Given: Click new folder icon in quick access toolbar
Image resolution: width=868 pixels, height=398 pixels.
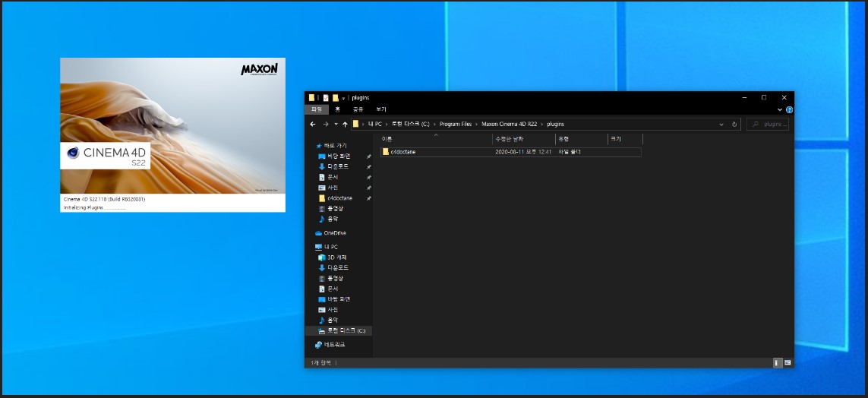Looking at the screenshot, I should click(x=336, y=98).
